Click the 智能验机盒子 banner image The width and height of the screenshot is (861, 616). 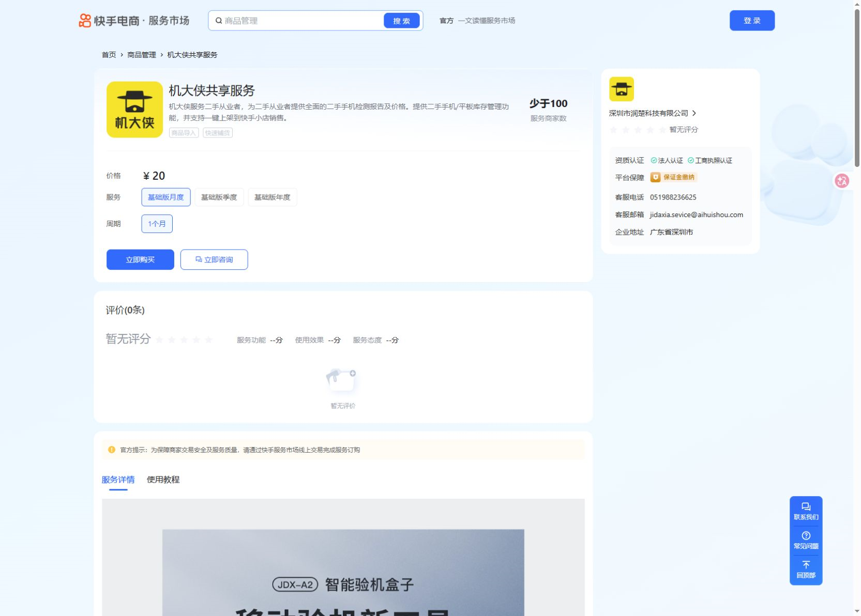pyautogui.click(x=343, y=572)
